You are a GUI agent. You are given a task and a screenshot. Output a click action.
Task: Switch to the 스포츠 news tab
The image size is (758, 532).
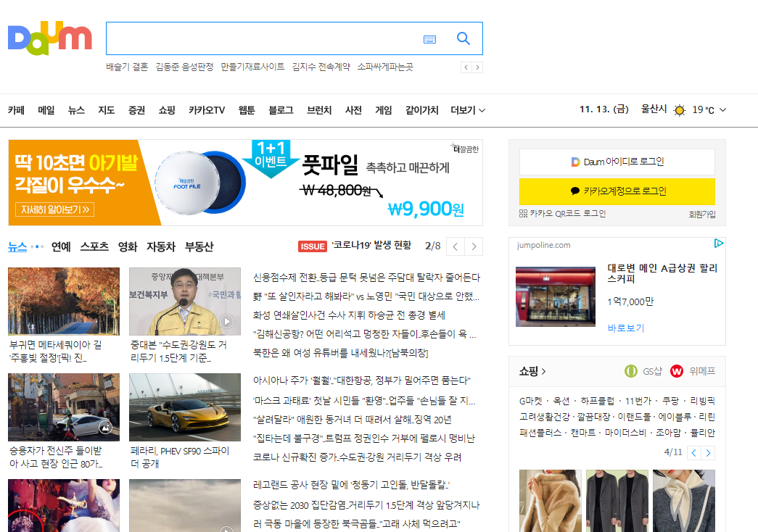[94, 246]
